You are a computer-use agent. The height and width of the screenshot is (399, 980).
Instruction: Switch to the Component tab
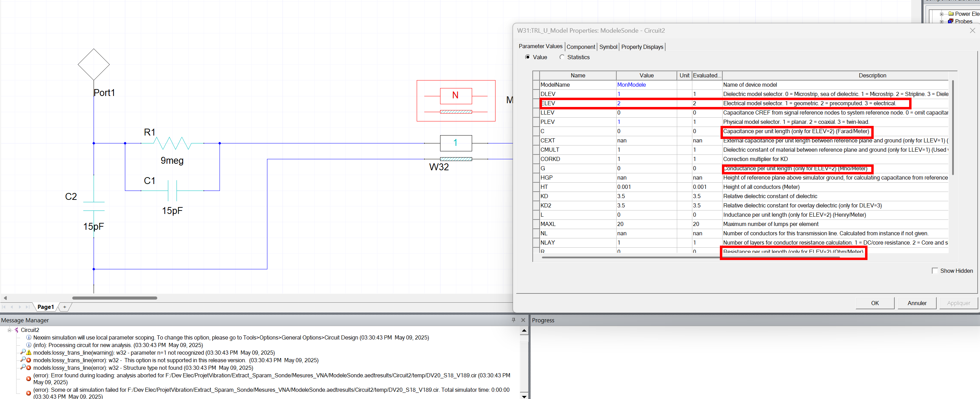click(x=580, y=47)
